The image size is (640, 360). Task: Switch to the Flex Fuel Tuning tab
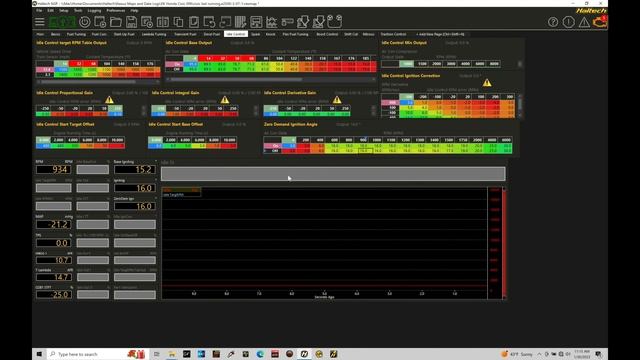[296, 34]
